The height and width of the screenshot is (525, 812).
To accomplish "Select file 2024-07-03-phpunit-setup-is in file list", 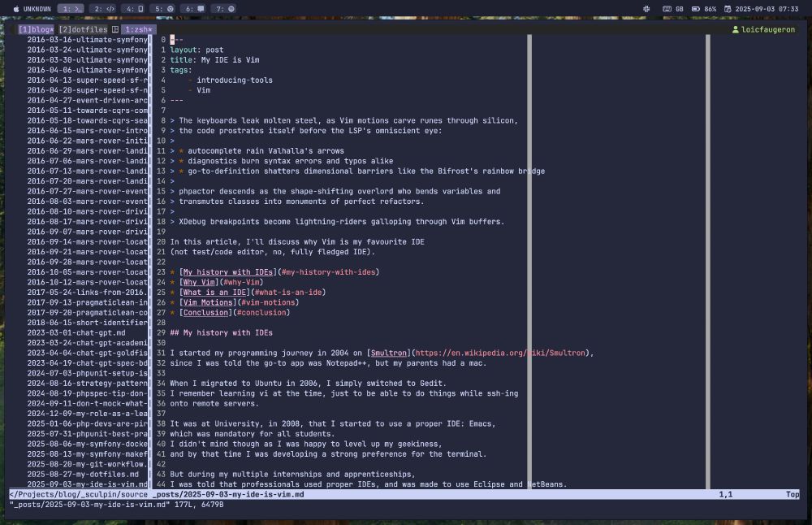I will 87,373.
